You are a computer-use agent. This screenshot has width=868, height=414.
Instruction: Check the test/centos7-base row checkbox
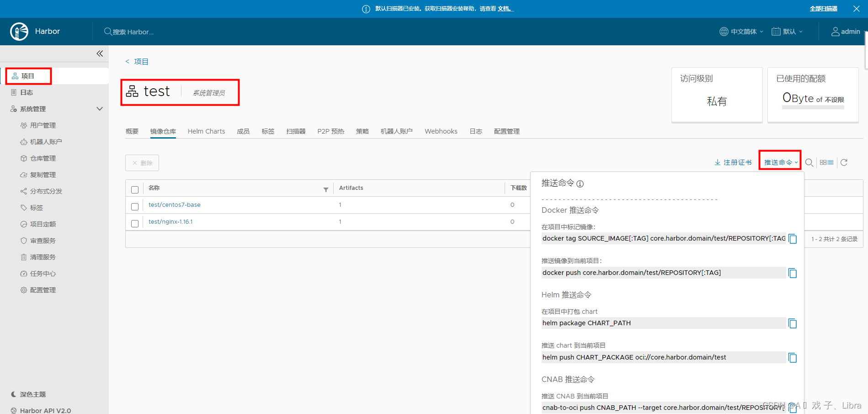[135, 206]
